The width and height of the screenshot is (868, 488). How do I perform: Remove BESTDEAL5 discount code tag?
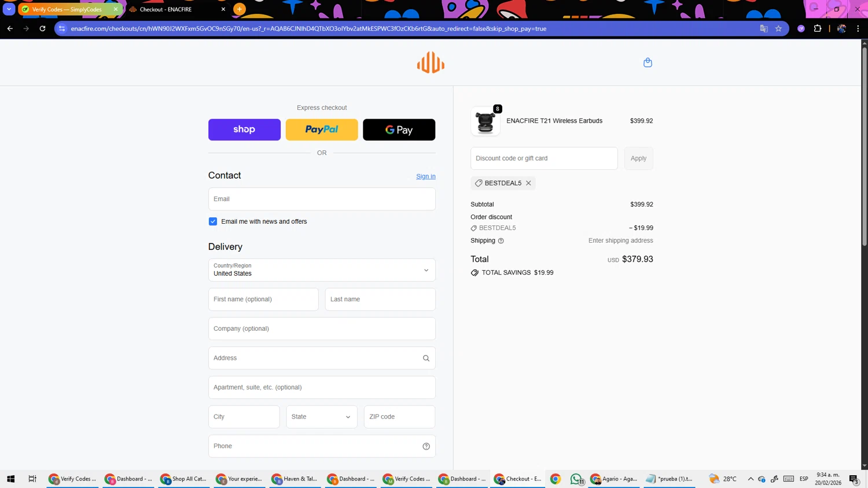pyautogui.click(x=528, y=183)
